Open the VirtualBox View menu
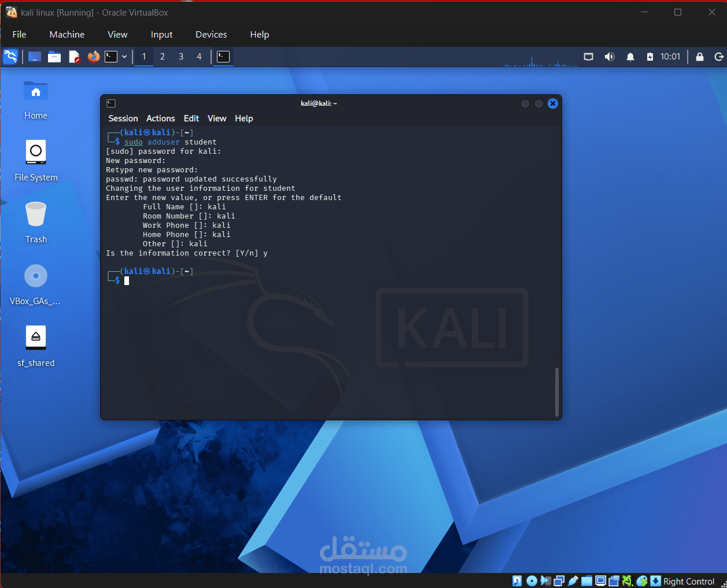This screenshot has width=727, height=588. tap(117, 35)
